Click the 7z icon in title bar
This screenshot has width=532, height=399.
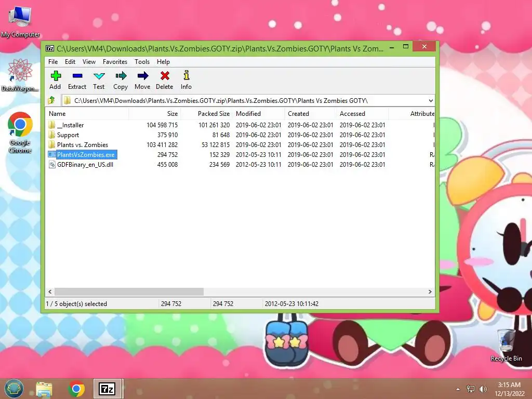coord(50,48)
